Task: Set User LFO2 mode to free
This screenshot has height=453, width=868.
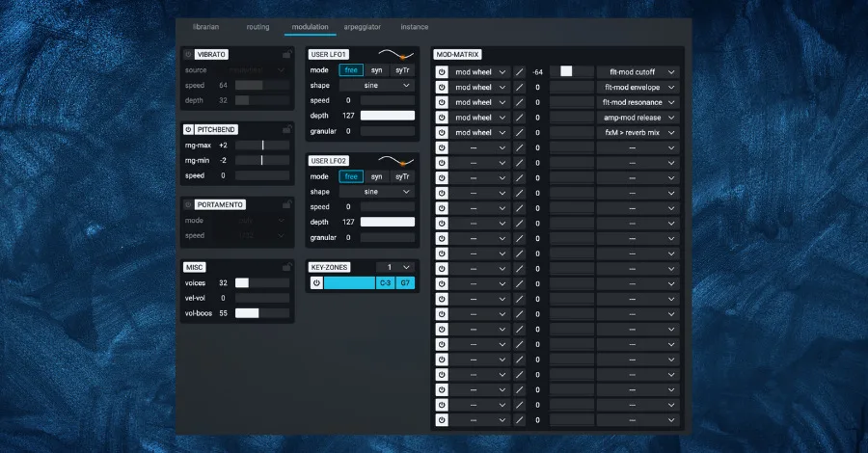Action: click(351, 176)
